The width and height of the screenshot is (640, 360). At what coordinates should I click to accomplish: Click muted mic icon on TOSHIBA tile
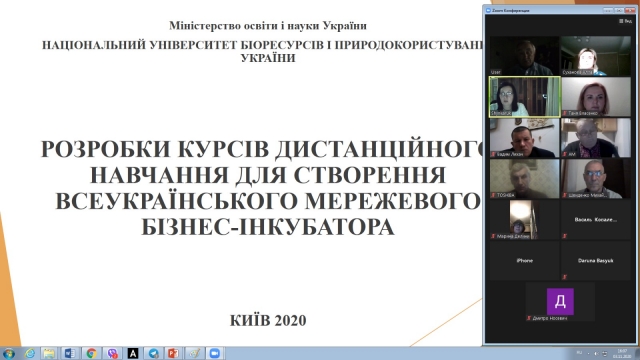493,195
